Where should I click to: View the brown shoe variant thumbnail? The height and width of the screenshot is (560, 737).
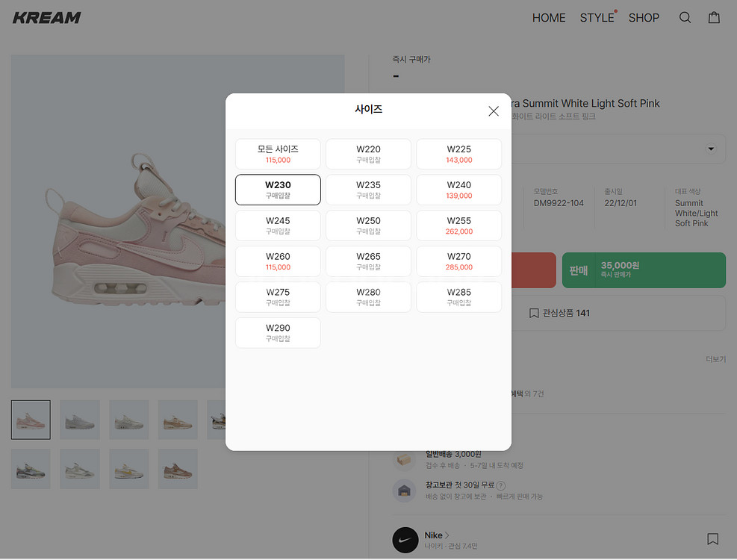178,469
